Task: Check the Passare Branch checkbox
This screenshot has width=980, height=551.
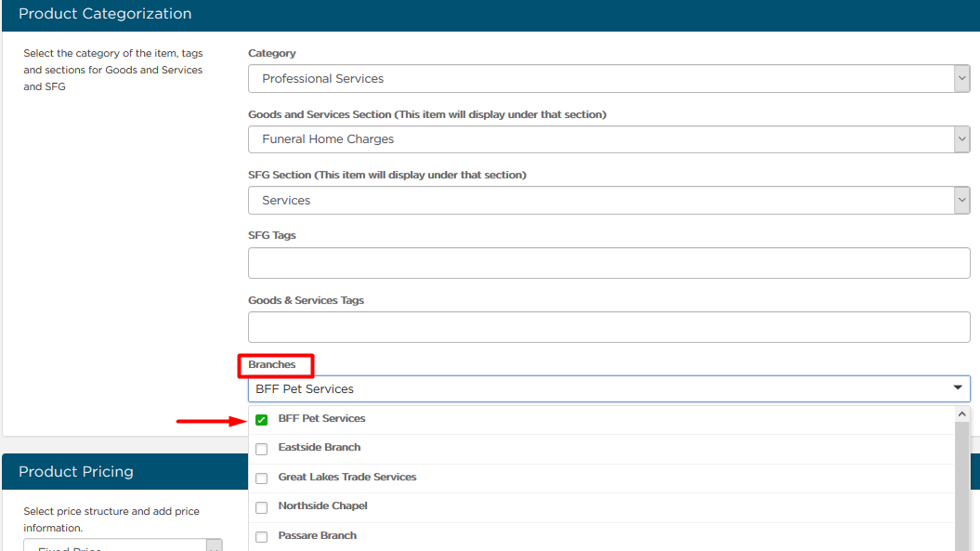Action: pos(261,537)
